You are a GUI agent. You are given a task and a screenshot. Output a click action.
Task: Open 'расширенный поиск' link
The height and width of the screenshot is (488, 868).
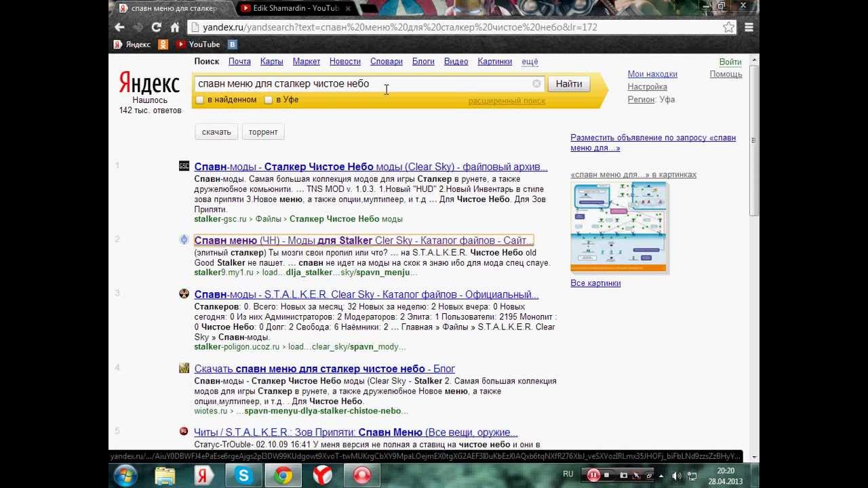click(507, 101)
